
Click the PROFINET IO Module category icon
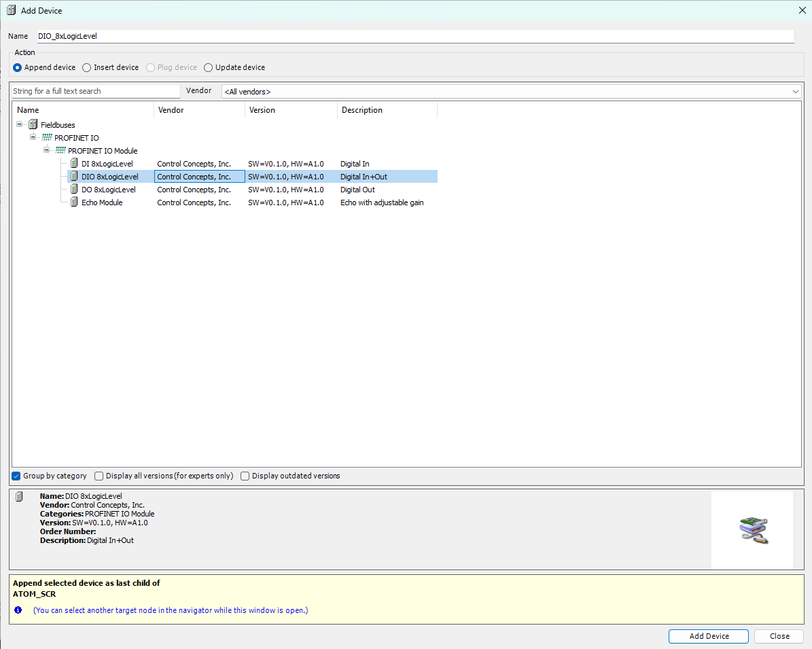pos(60,150)
